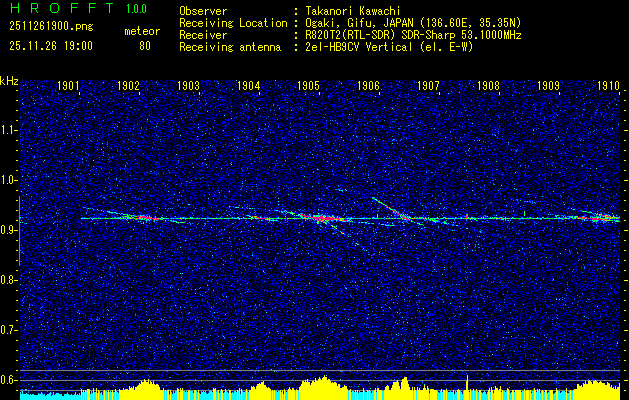This screenshot has height=400, width=629.
Task: Click the 1.1 frequency axis label
Action: pyautogui.click(x=8, y=130)
